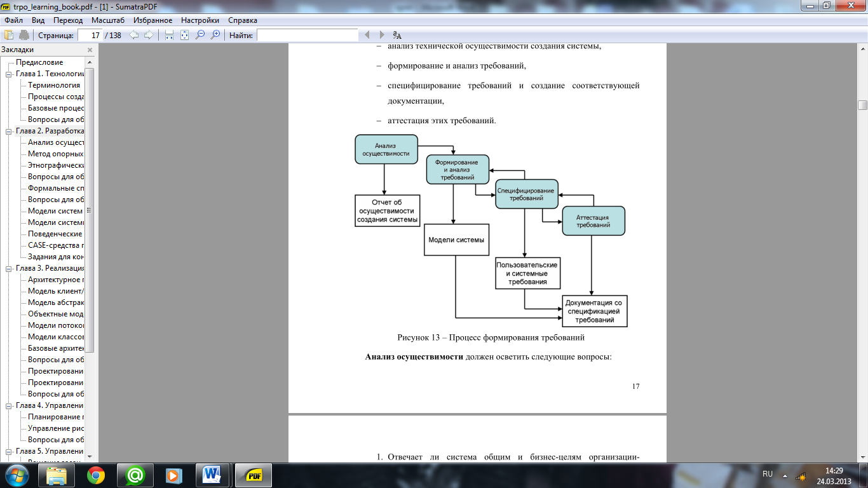Viewport: 868px width, 488px height.
Task: Click the Open document toolbar icon
Action: coord(9,35)
